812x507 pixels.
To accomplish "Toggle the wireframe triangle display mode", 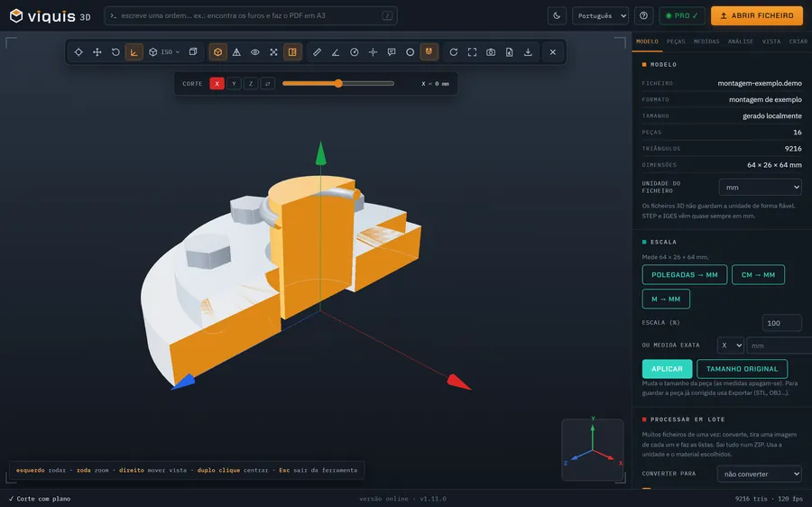I will coord(236,52).
